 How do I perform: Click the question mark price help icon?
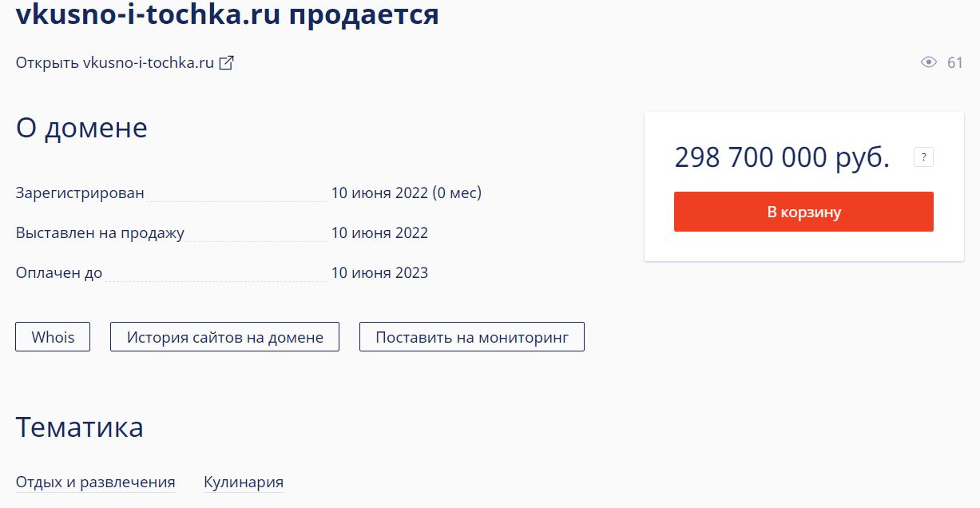click(923, 157)
